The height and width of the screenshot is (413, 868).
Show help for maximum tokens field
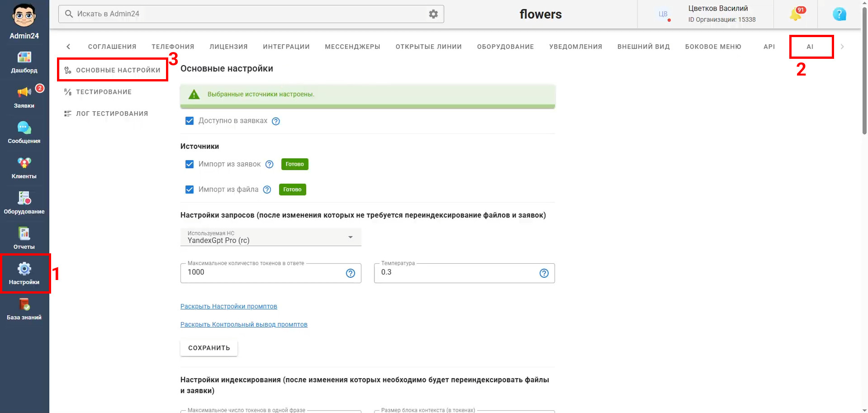pyautogui.click(x=351, y=273)
